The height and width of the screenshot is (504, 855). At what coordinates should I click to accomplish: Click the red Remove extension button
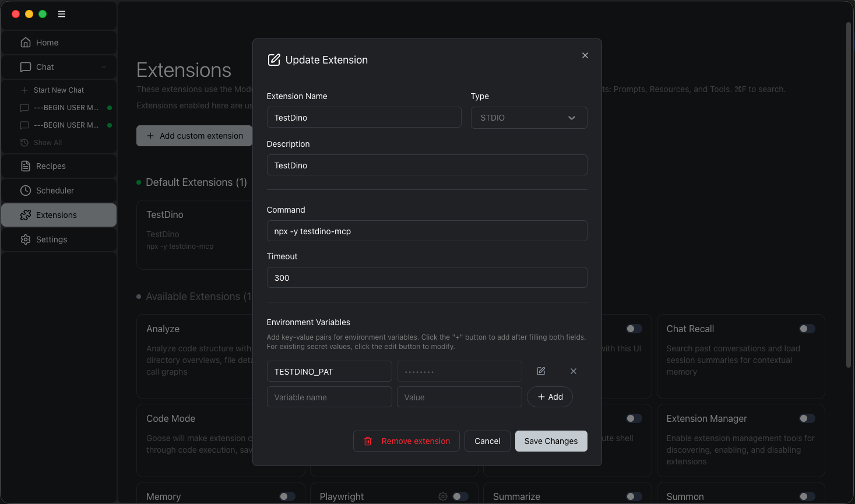click(x=406, y=441)
